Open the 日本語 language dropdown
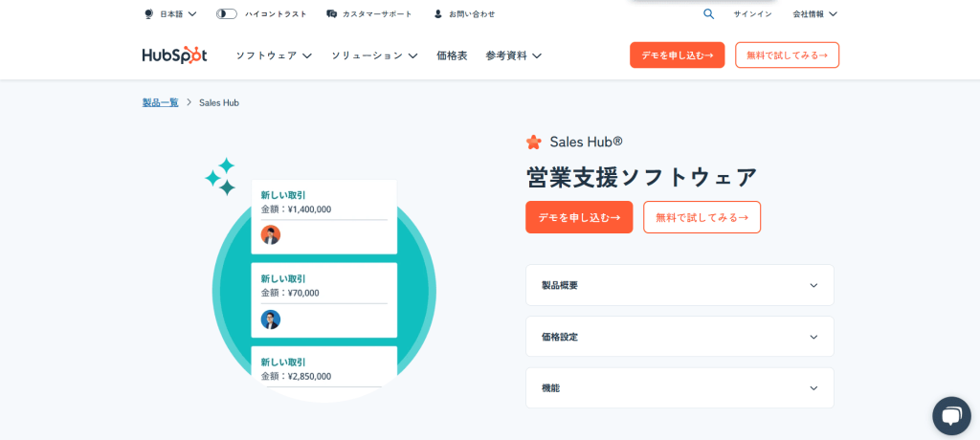 coord(177,13)
